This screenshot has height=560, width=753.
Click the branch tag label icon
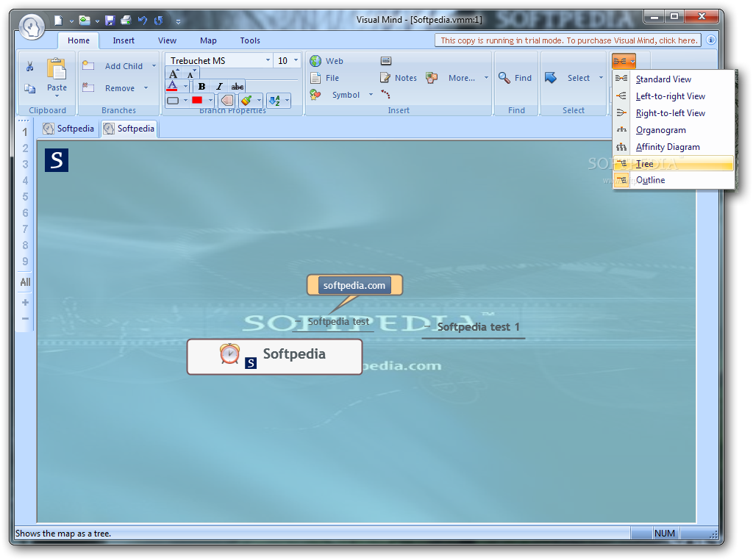pos(227,100)
